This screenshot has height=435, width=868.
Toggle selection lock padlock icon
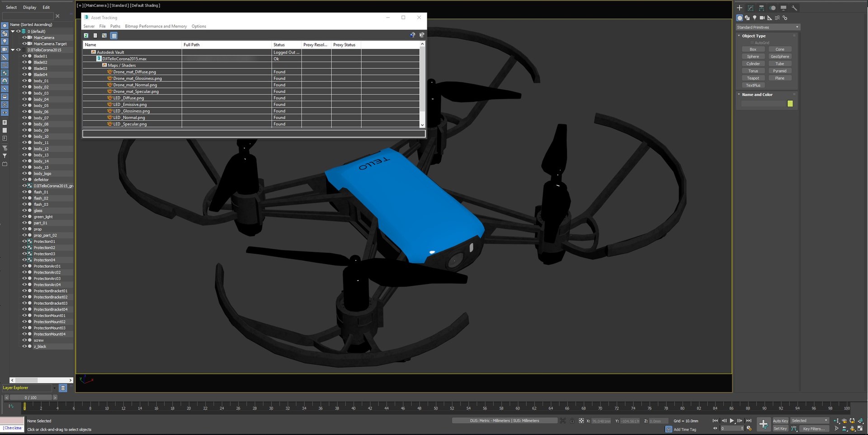click(572, 421)
